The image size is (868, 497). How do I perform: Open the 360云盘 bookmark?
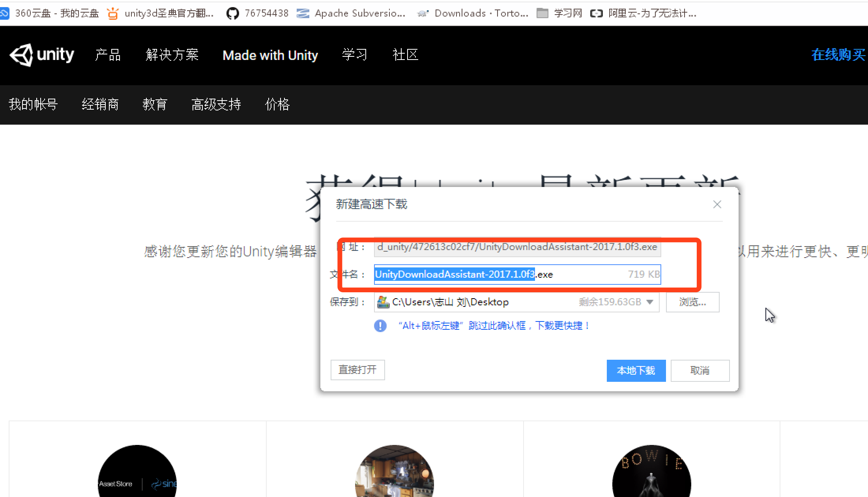coord(49,13)
